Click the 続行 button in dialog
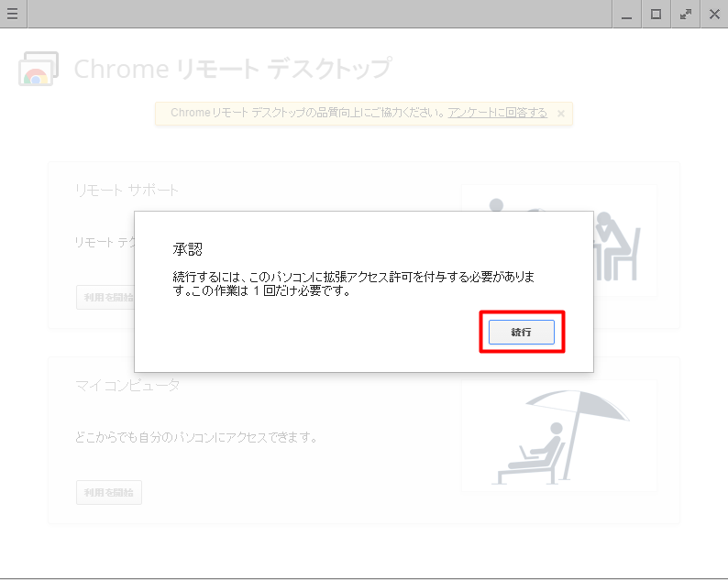This screenshot has height=580, width=728. 522,332
